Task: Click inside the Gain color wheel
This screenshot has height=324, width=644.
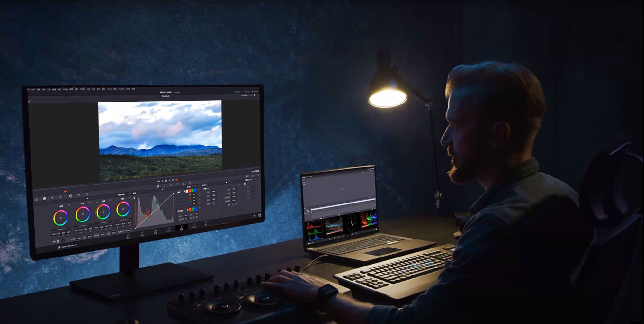Action: click(x=103, y=212)
